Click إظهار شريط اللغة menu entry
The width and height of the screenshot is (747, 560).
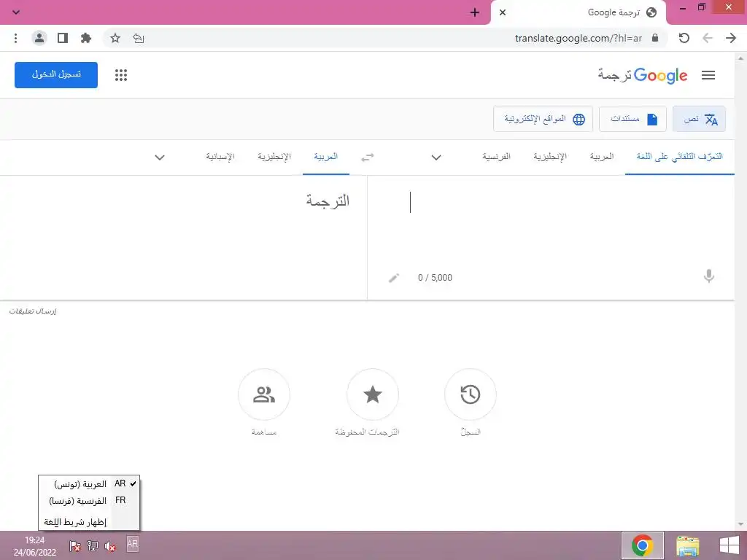(x=89, y=522)
